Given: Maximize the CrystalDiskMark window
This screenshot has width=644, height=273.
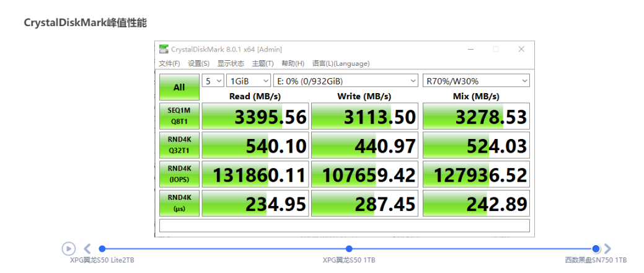Looking at the screenshot, I should (496, 50).
